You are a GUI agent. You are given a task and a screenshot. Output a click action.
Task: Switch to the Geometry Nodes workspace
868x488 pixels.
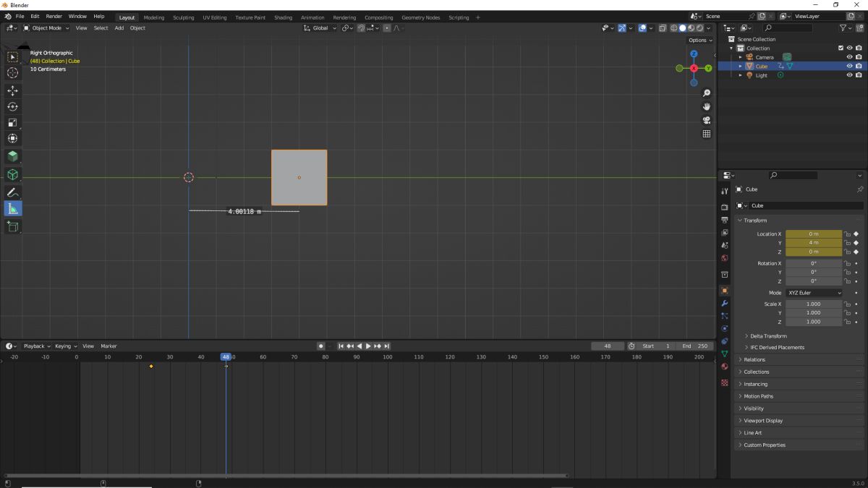pos(420,17)
